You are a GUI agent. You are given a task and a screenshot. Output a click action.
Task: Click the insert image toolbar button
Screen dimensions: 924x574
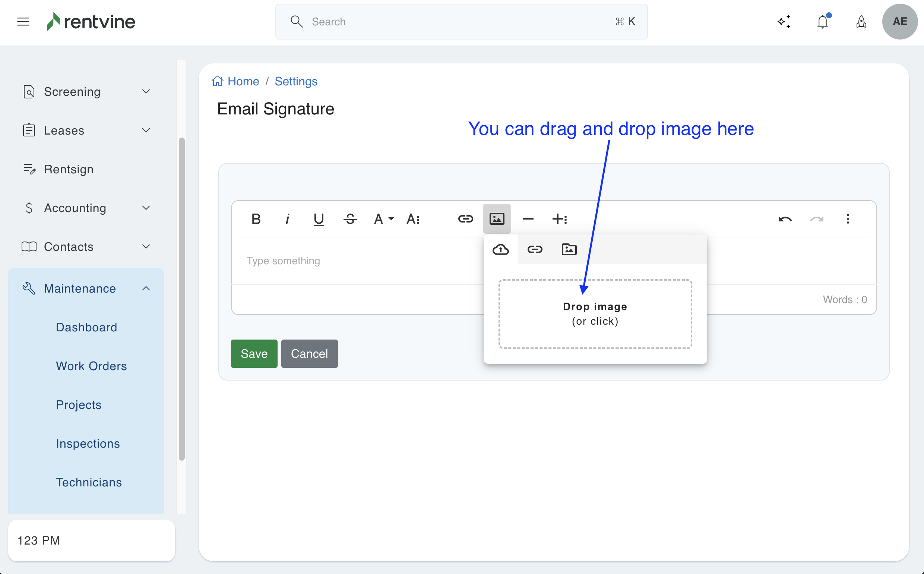click(x=496, y=219)
